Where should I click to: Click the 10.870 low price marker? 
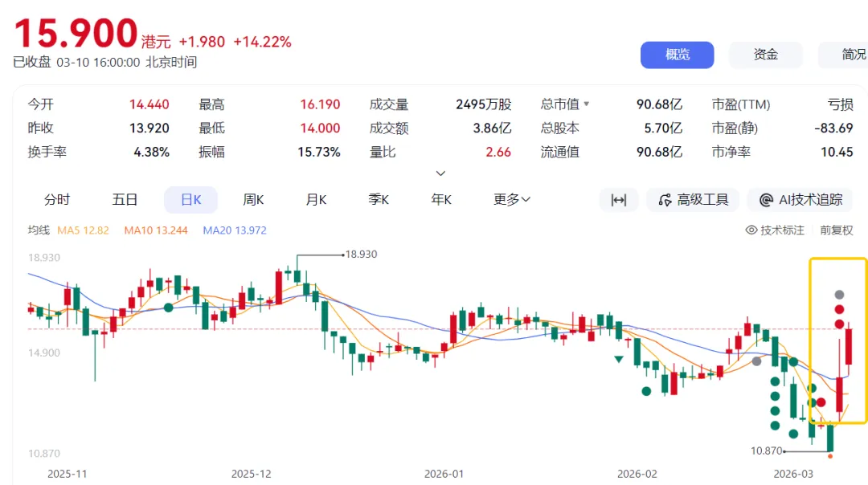click(x=767, y=450)
